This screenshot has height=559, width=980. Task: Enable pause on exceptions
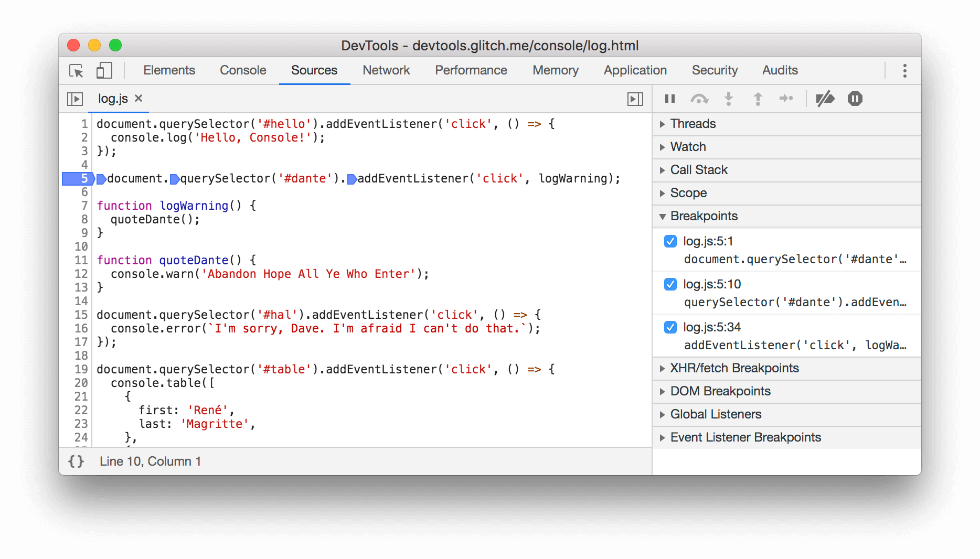pyautogui.click(x=854, y=98)
